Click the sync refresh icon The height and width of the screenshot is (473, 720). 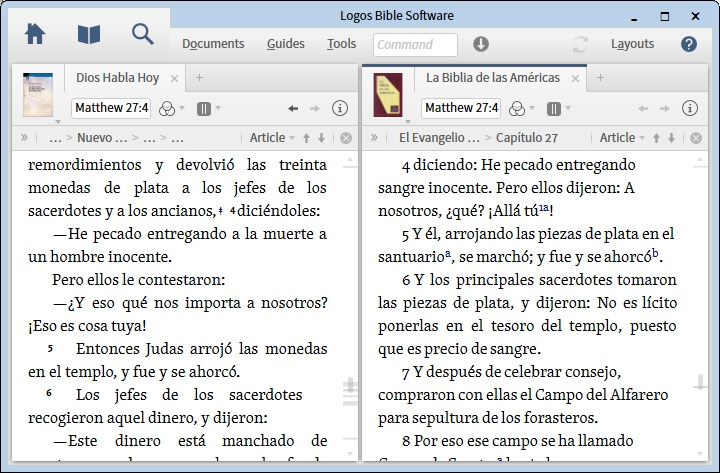580,44
